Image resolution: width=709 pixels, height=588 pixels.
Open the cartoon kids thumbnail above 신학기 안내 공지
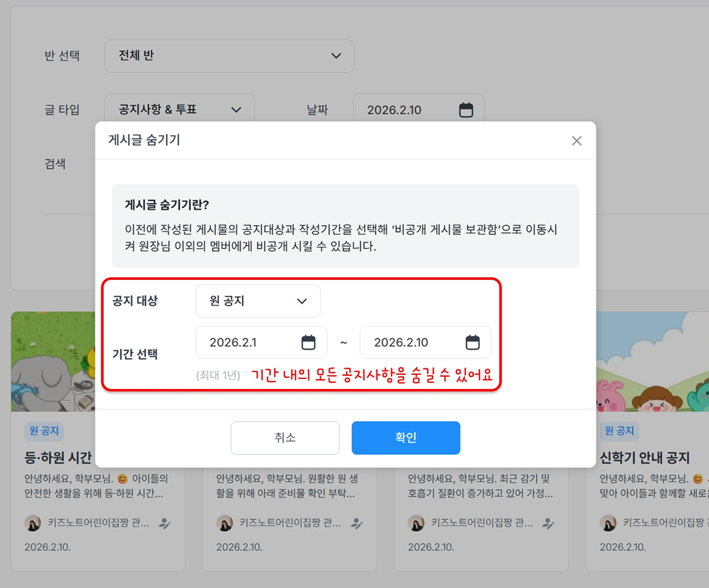point(652,361)
